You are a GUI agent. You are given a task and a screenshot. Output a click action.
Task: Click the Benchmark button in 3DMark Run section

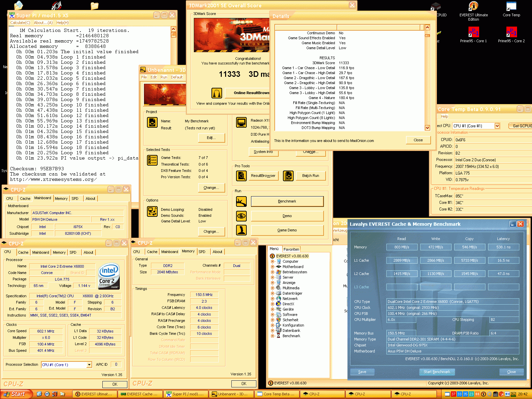coord(287,201)
